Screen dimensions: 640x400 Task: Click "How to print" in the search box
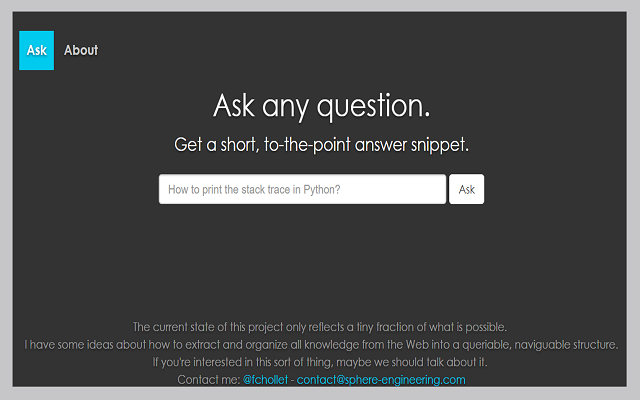[x=197, y=189]
